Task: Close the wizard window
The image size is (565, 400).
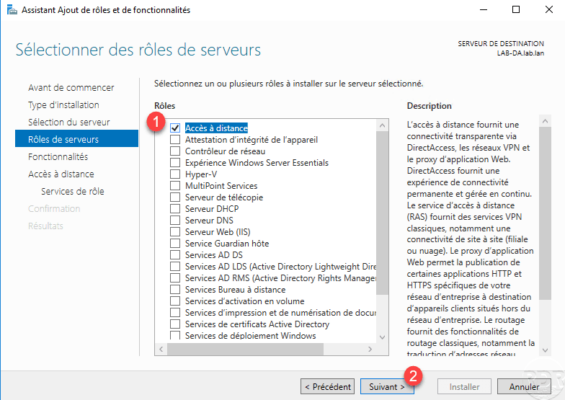Action: point(549,10)
